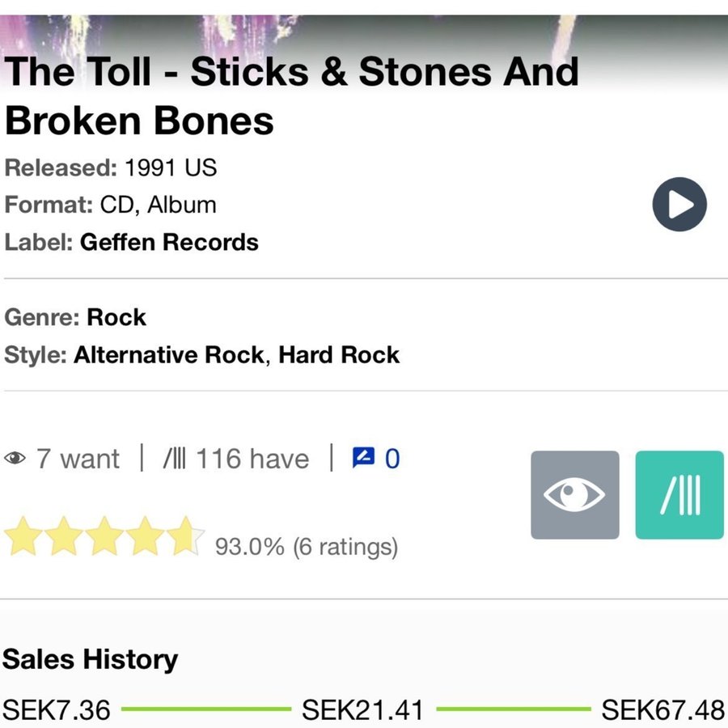Click the small eye icon beside 7 want
The image size is (728, 728).
15,459
